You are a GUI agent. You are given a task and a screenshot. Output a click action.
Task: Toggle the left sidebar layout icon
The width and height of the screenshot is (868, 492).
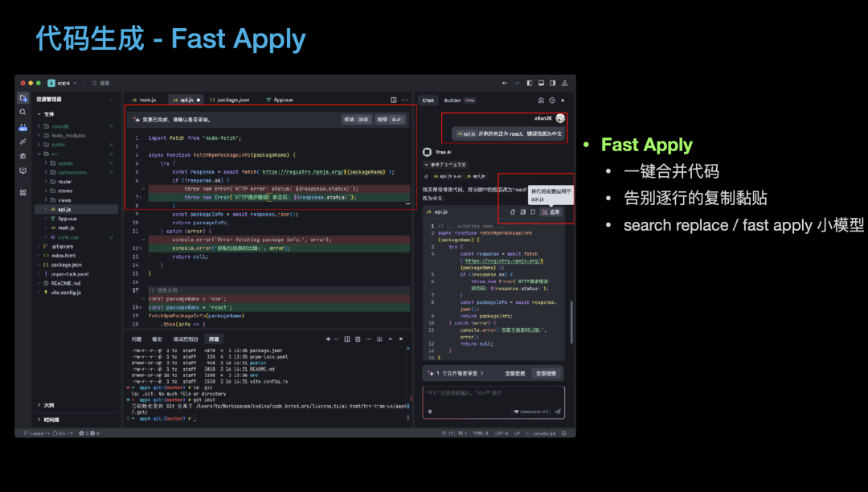pyautogui.click(x=530, y=83)
